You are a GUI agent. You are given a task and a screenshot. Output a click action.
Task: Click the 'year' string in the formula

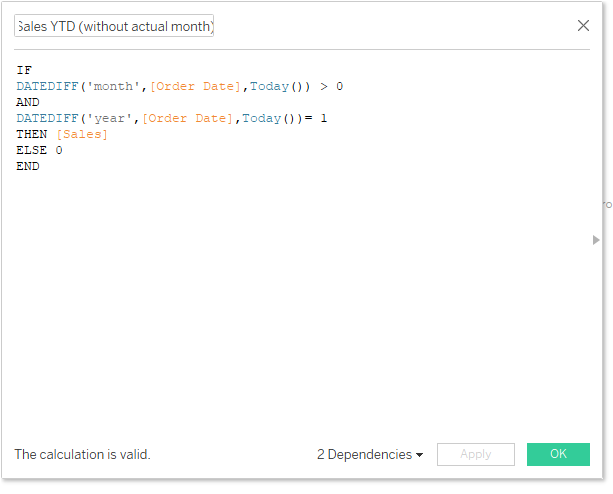tap(110, 118)
